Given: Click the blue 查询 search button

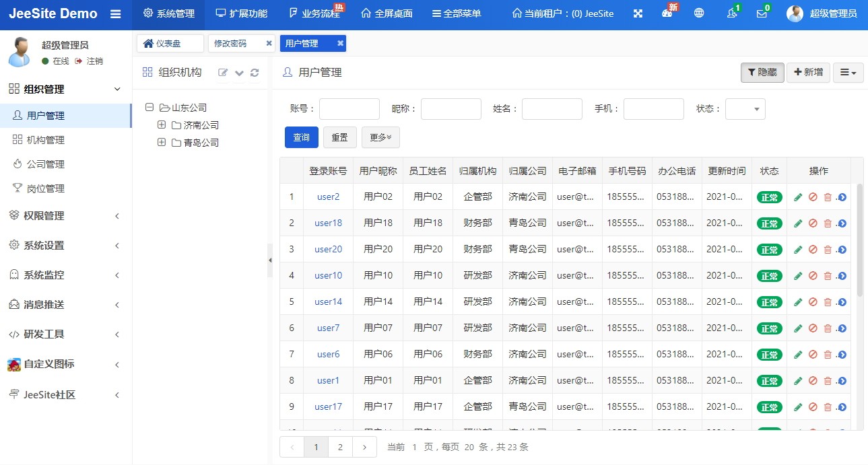Looking at the screenshot, I should pos(301,137).
